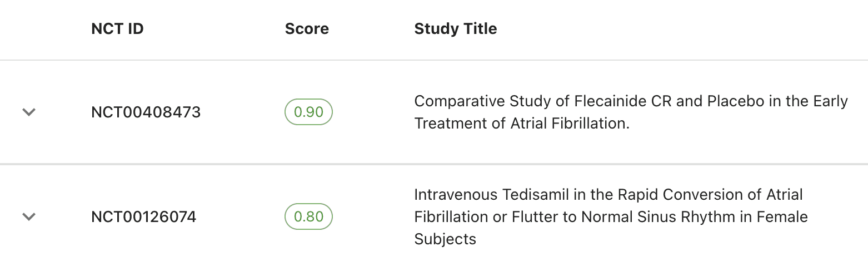Click the word "Intravenous" in the second title
The image size is (868, 266).
tap(456, 195)
